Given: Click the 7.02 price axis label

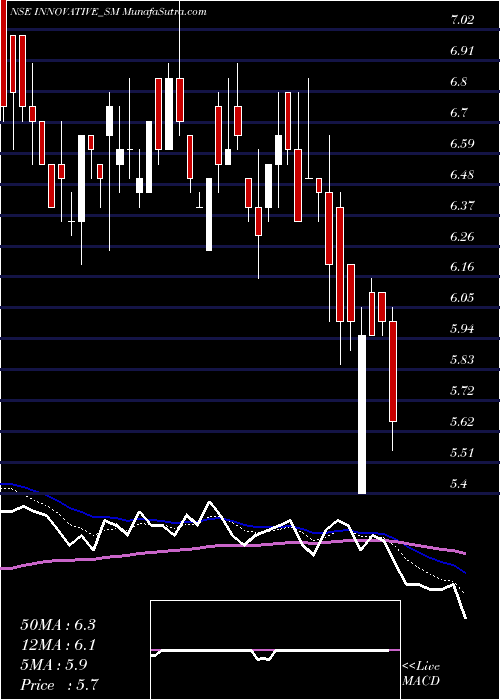Looking at the screenshot, I should click(x=462, y=20).
